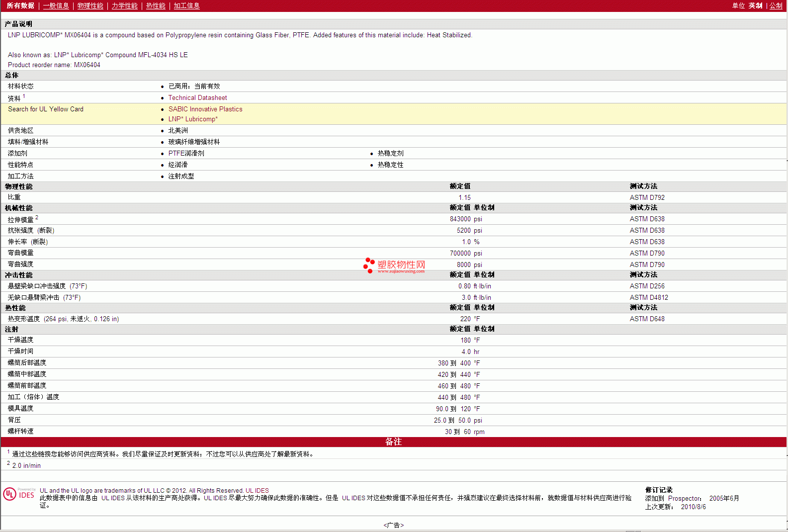The height and width of the screenshot is (532, 788).
Task: Click the 420 到 440 °F value
Action: (x=459, y=375)
